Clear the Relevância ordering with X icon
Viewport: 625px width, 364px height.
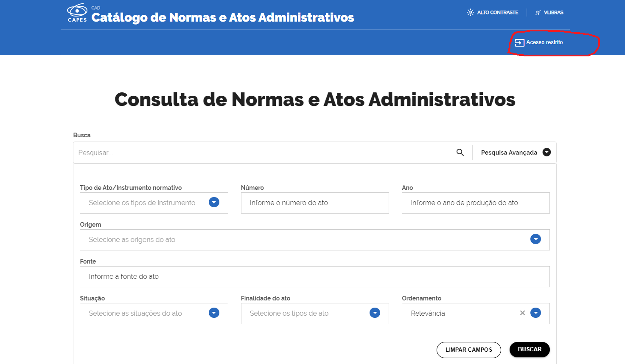coord(522,313)
